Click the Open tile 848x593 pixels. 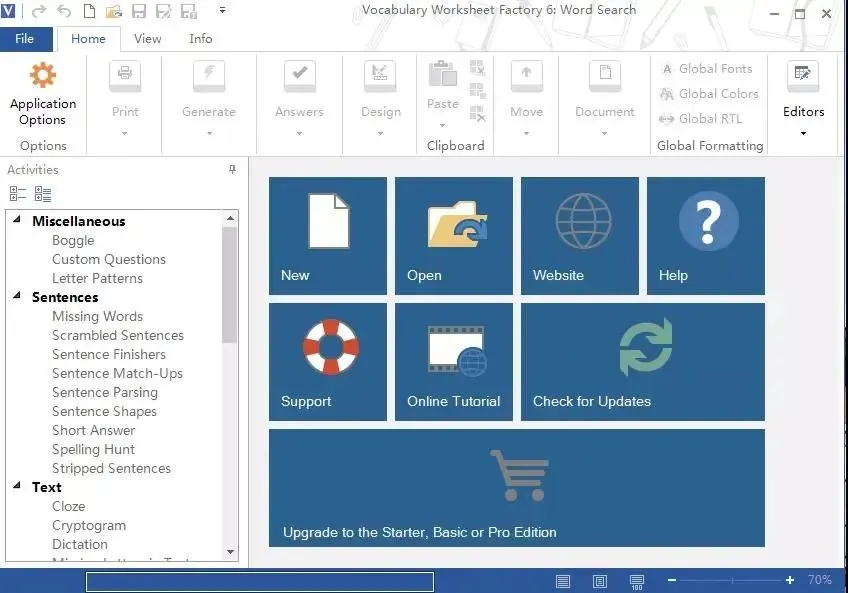click(454, 236)
